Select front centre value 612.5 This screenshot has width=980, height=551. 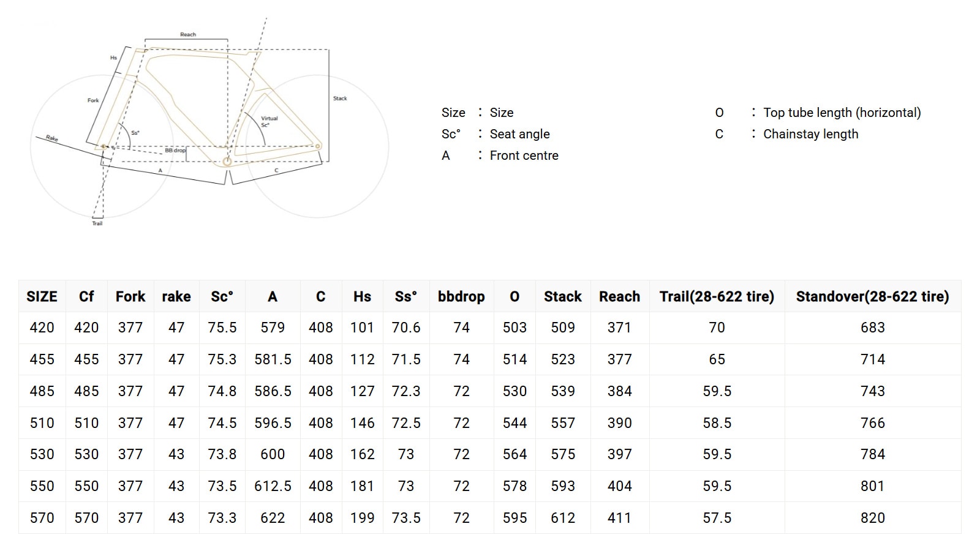tap(273, 486)
